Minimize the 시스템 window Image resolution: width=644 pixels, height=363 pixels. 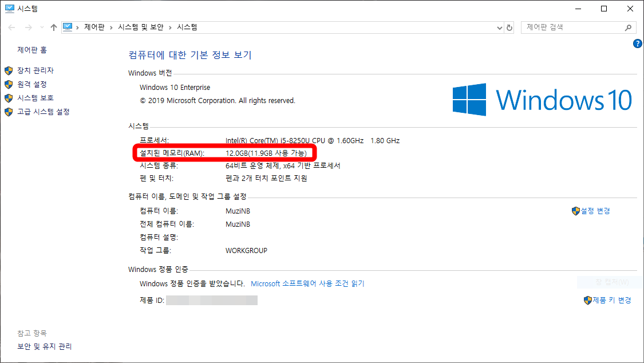(x=578, y=9)
